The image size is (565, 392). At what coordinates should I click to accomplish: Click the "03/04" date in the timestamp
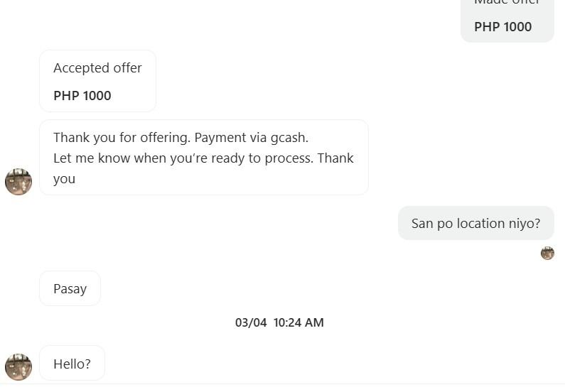[251, 322]
